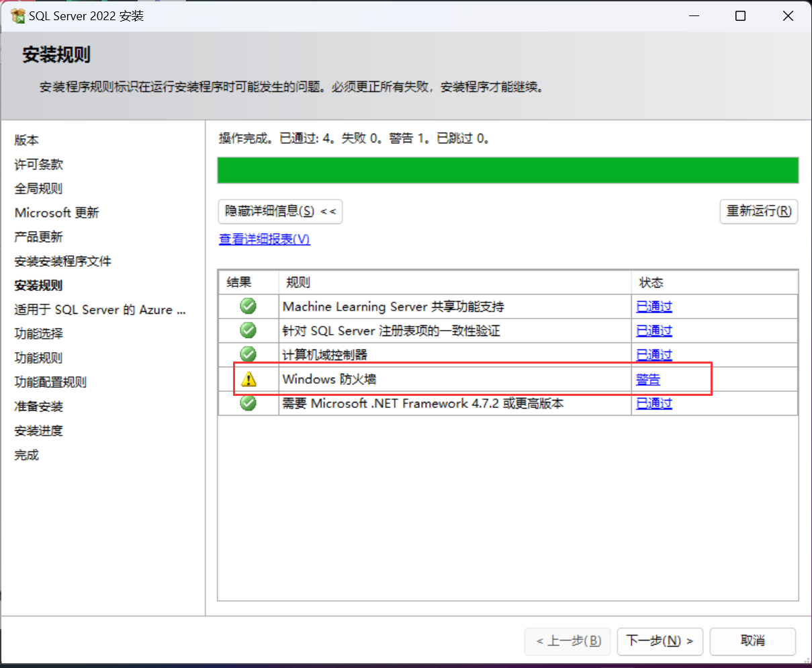Click the 安装规则 page heading
Screen dimensions: 812x668
(56, 54)
